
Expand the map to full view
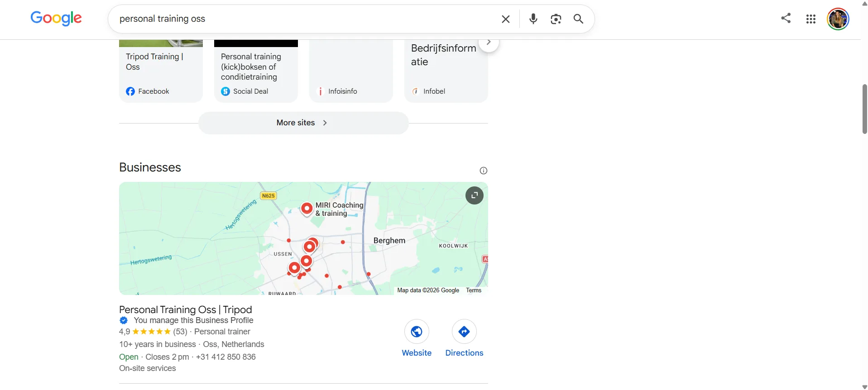(475, 195)
